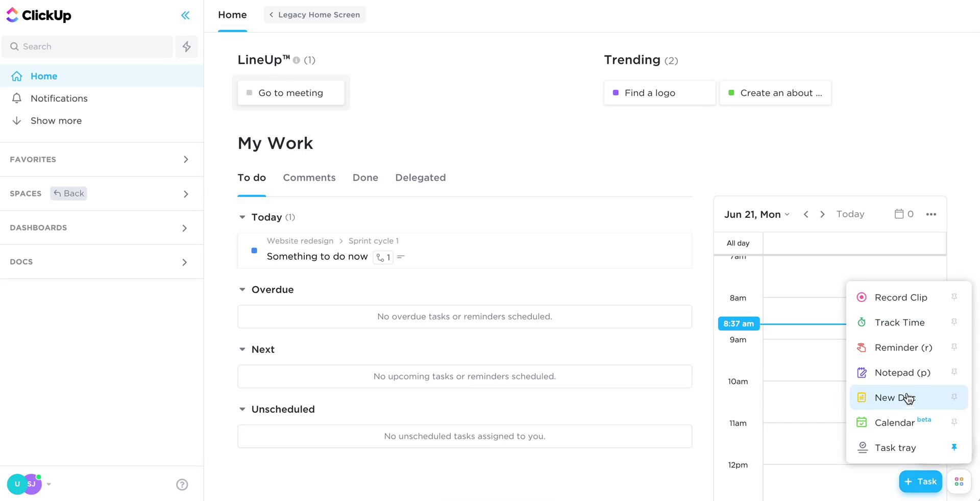The width and height of the screenshot is (980, 501).
Task: Pin Calendar to the tray
Action: coord(954,422)
